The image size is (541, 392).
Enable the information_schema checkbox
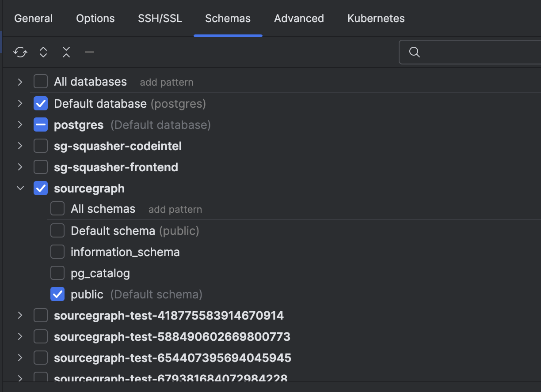click(57, 252)
